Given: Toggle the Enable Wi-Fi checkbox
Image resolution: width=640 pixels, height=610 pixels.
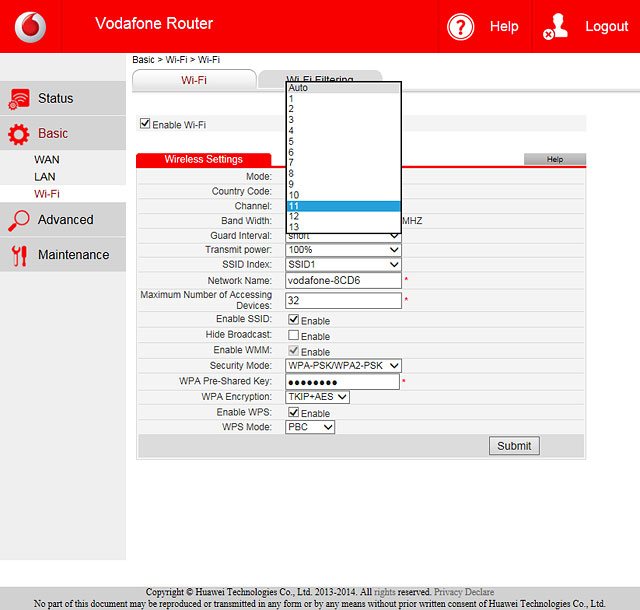Looking at the screenshot, I should [146, 124].
